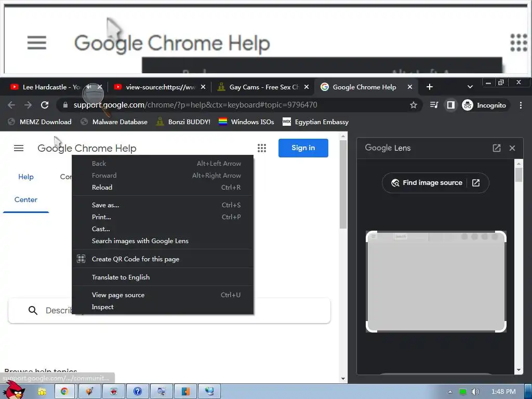
Task: Click the help page vertical scrollbar thumb
Action: (x=343, y=184)
